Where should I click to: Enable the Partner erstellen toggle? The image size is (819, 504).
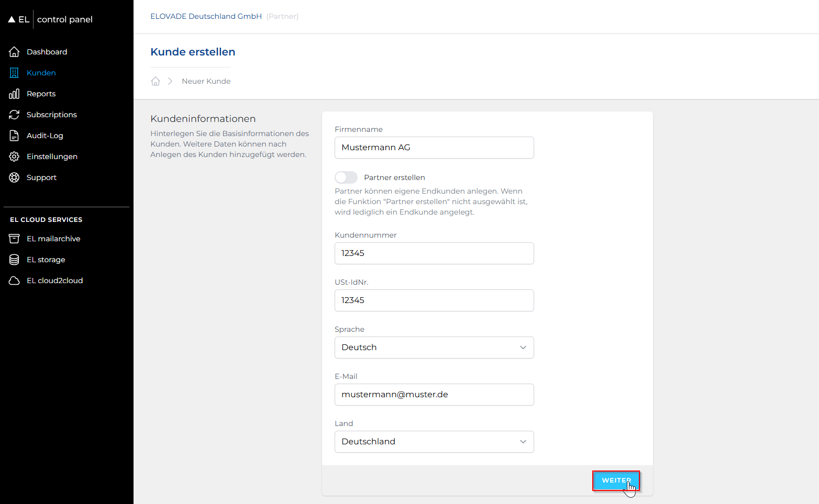pos(346,177)
